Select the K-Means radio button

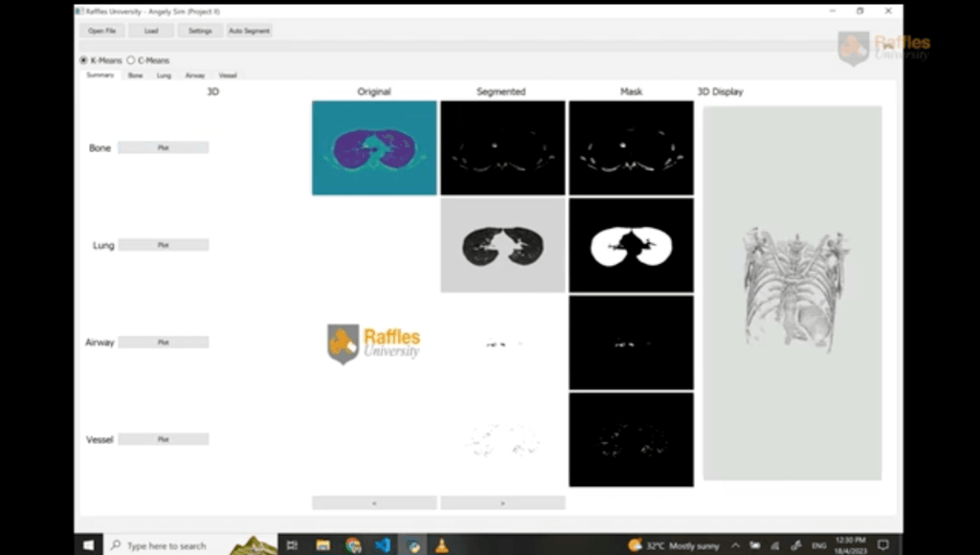[x=83, y=60]
